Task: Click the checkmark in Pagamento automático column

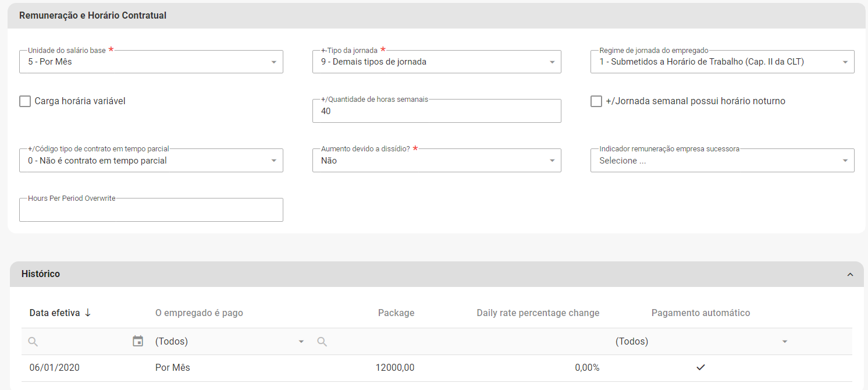Action: click(700, 367)
